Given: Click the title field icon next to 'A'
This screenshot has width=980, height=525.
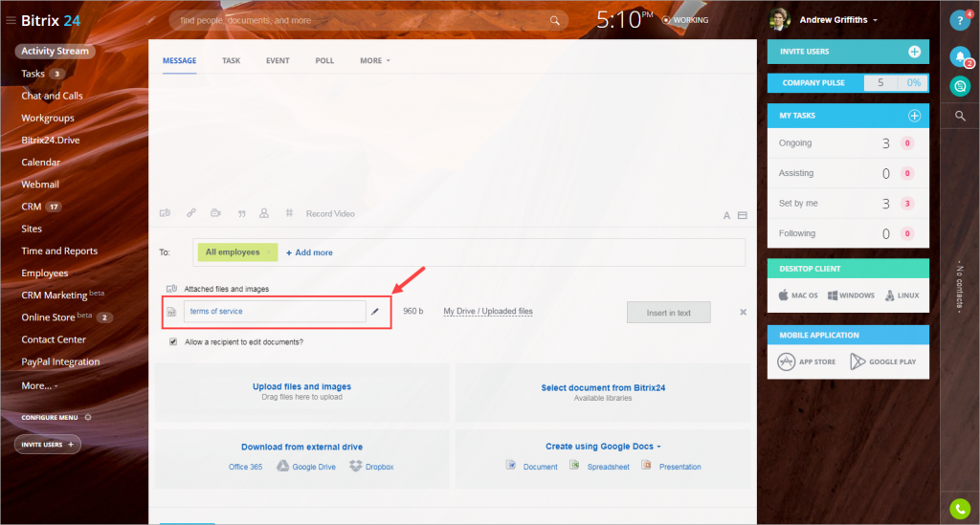Looking at the screenshot, I should click(x=743, y=215).
